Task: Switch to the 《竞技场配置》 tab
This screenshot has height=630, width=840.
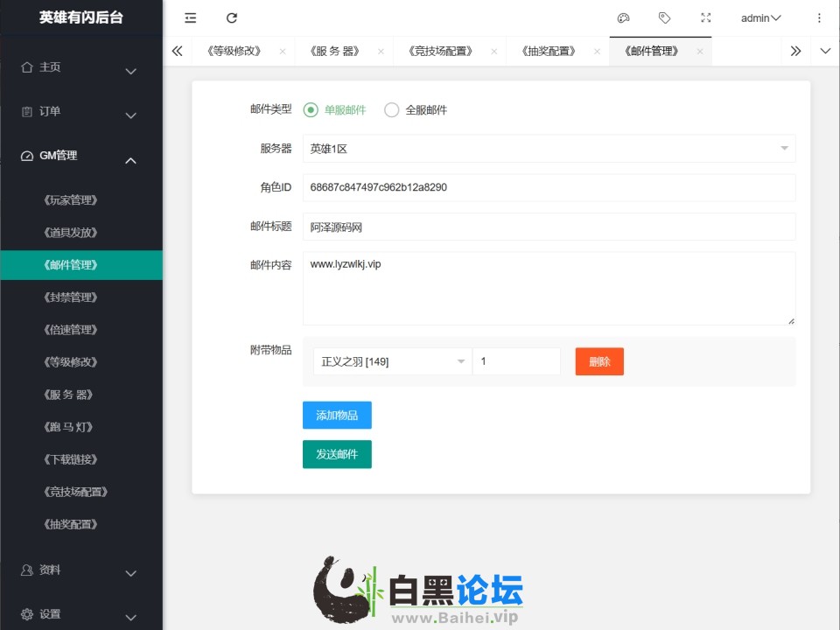Action: 440,52
